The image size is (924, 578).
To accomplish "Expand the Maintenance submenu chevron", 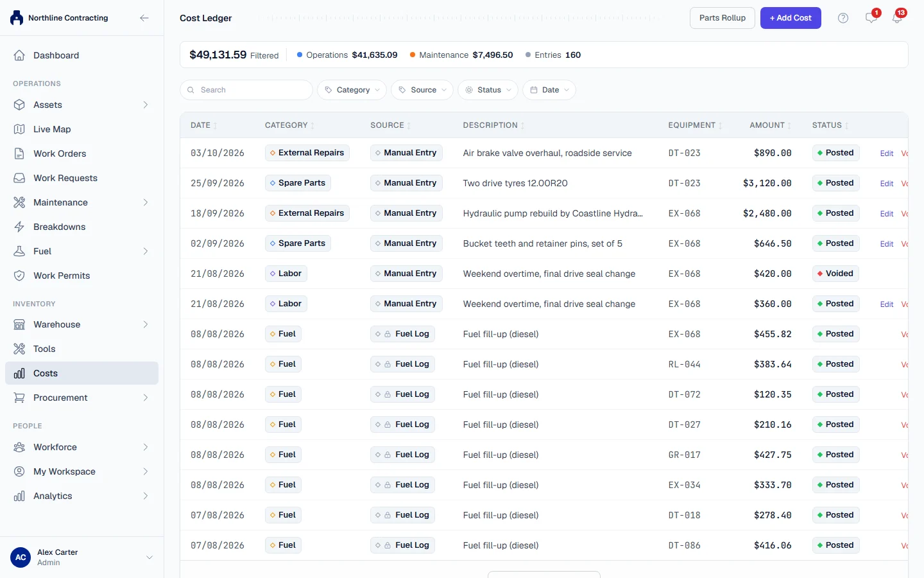I will coord(146,202).
